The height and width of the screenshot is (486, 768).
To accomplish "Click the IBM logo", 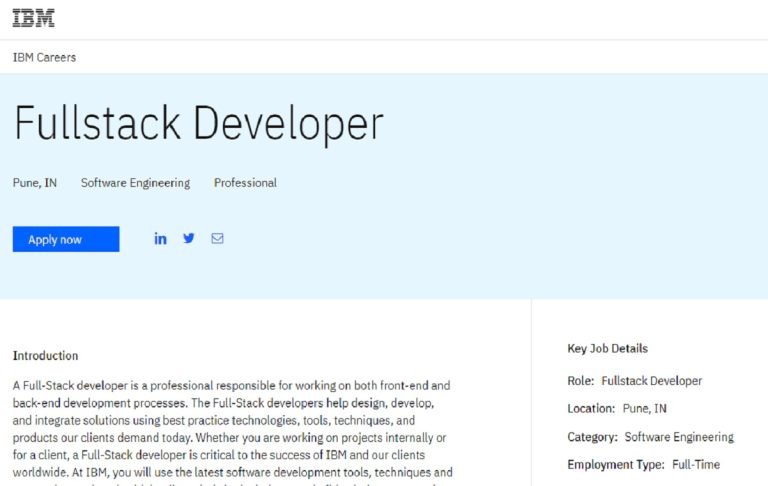I will pyautogui.click(x=33, y=18).
